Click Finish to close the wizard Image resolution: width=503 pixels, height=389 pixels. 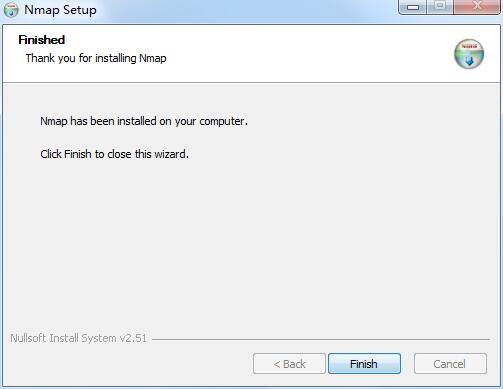pyautogui.click(x=364, y=364)
